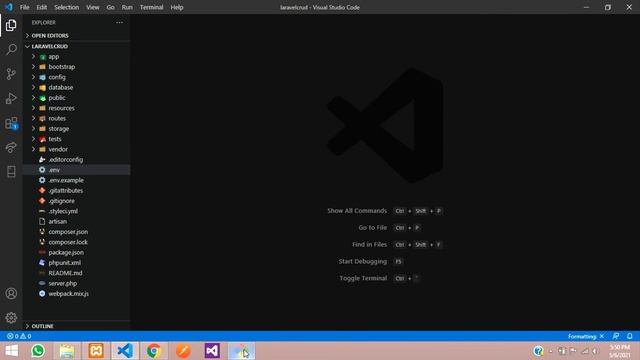
Task: Click the Explorer more actions ellipsis
Action: [x=119, y=22]
